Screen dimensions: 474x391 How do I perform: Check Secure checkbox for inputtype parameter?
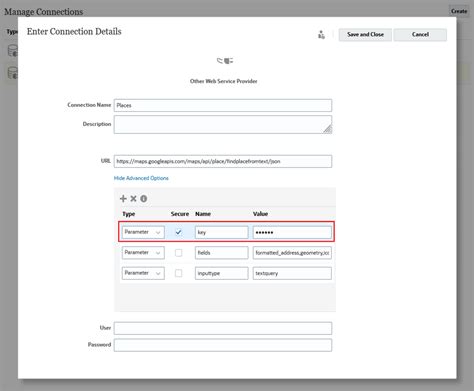click(x=179, y=273)
